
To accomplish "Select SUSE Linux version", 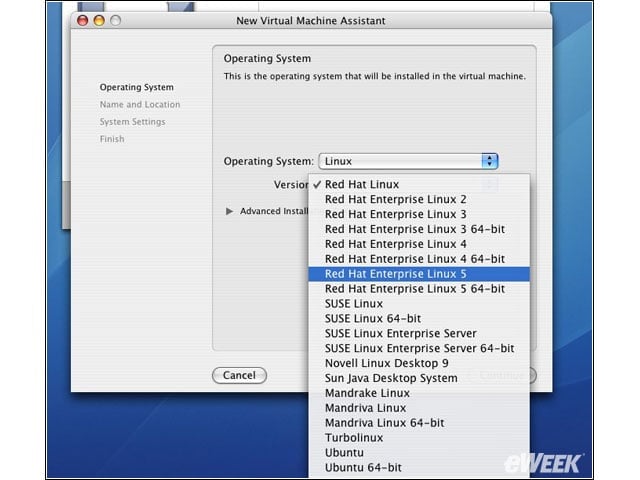I will pos(419,304).
